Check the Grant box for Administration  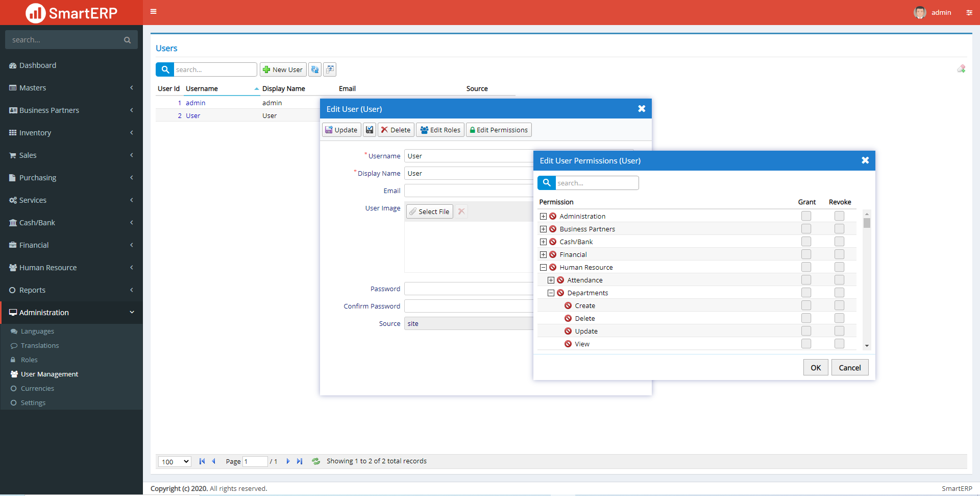pos(806,216)
